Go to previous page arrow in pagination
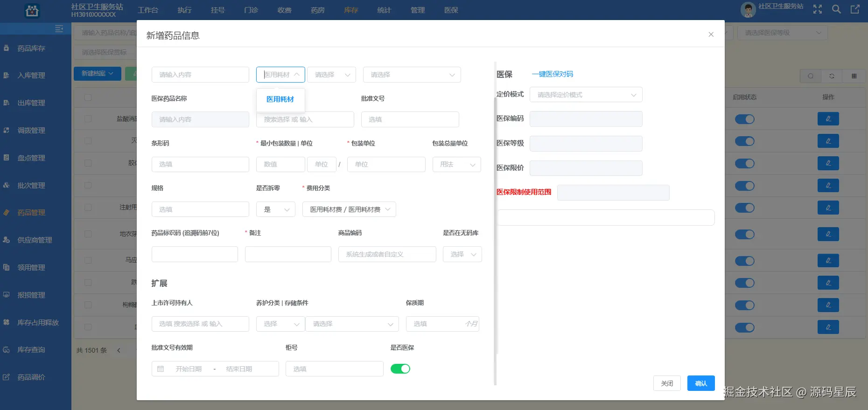Image resolution: width=868 pixels, height=410 pixels. pyautogui.click(x=119, y=350)
